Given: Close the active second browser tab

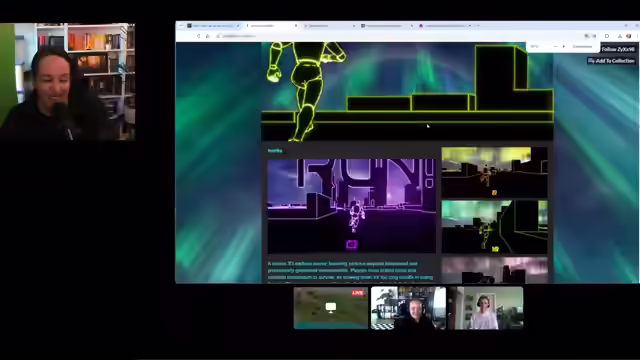Looking at the screenshot, I should point(296,26).
